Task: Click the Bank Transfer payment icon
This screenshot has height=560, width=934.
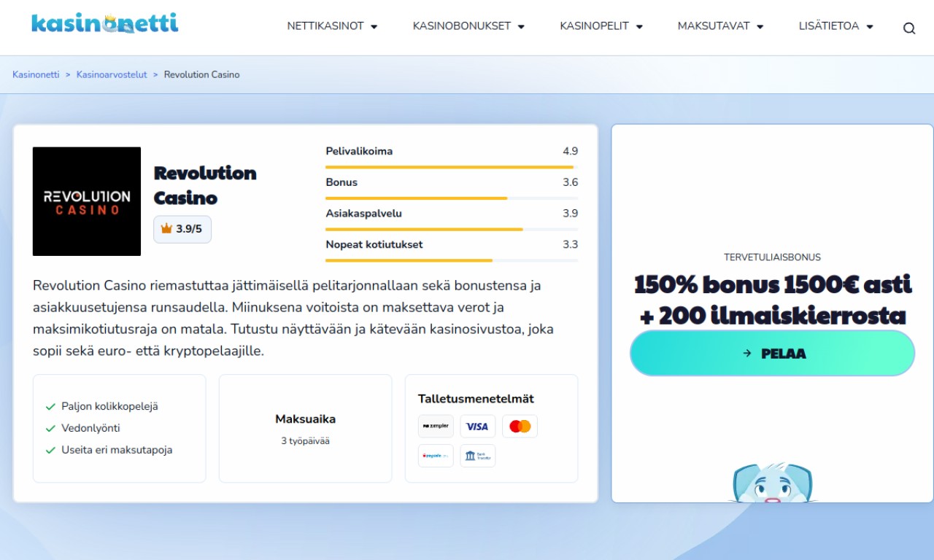Action: [478, 456]
